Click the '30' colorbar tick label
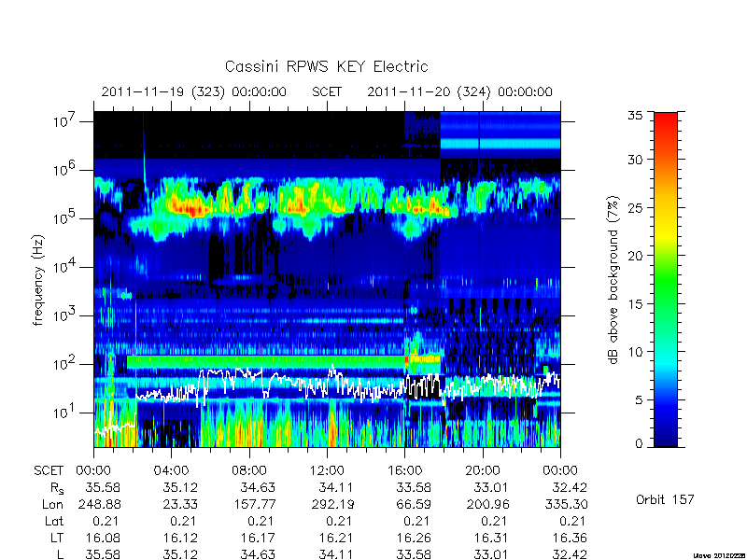Viewport: 747px width, 560px height. (x=638, y=160)
